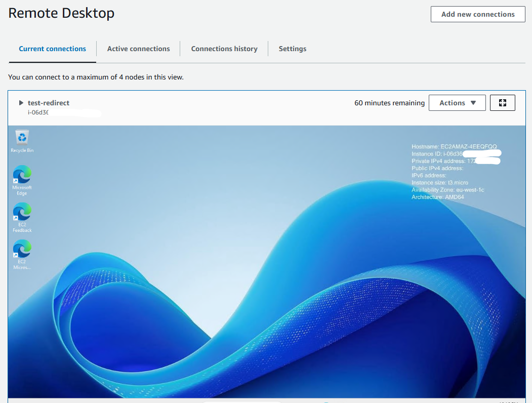Expand the test-redirect node details triangle
Image resolution: width=532 pixels, height=403 pixels.
21,103
